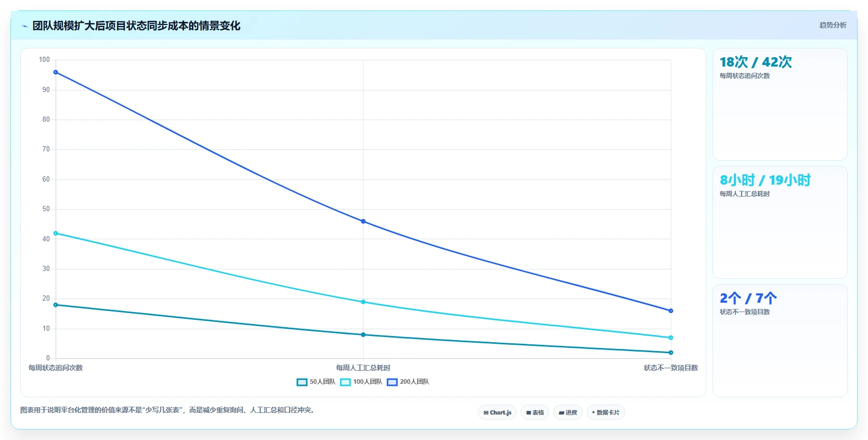The height and width of the screenshot is (440, 868).
Task: Click the 2个 / 7个 stat value
Action: [x=748, y=299]
